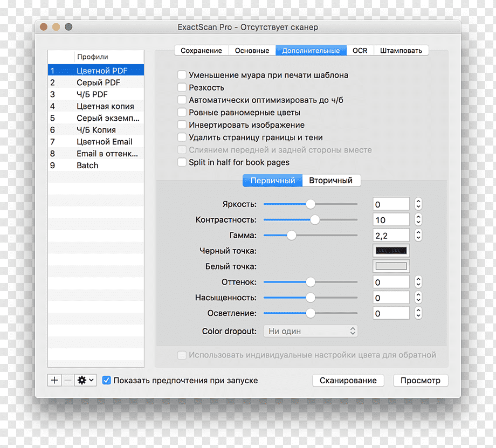
Task: Toggle Инвертировать изображение checkbox
Action: 182,125
